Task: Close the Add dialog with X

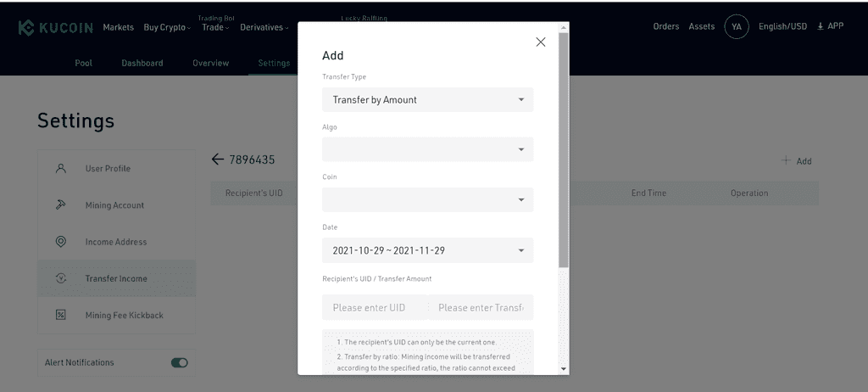Action: click(x=541, y=42)
